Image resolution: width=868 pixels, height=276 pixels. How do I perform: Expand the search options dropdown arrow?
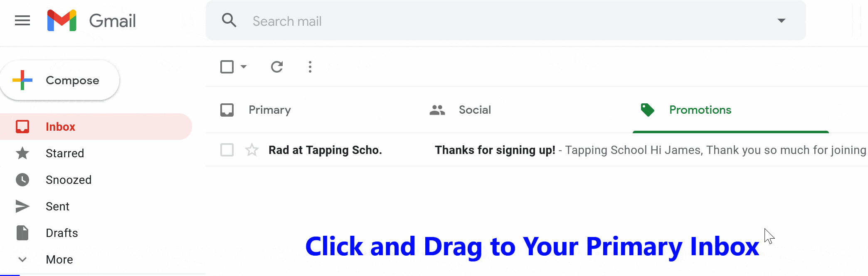(782, 20)
